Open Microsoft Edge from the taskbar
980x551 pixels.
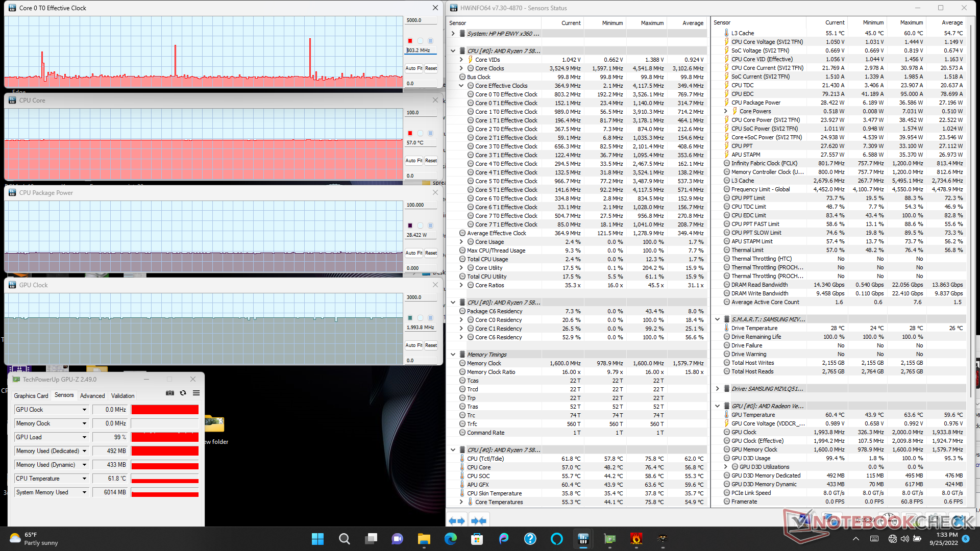click(450, 539)
